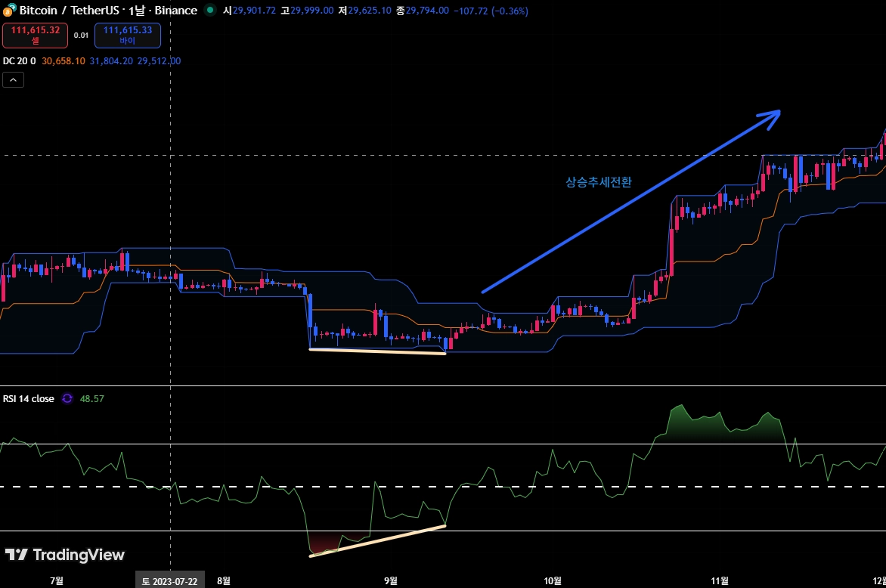Click the arrowhead of the blue arrow
Viewport: 886px width, 588px height.
[771, 117]
